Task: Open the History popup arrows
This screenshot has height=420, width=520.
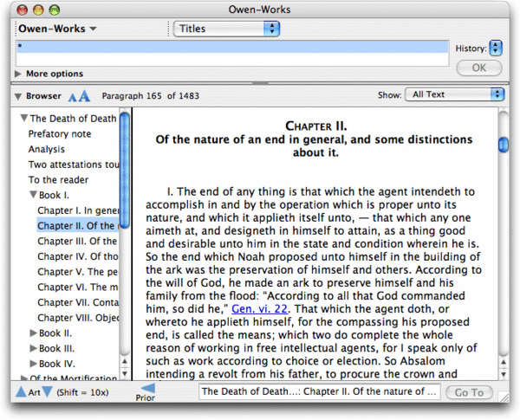Action: coord(495,48)
